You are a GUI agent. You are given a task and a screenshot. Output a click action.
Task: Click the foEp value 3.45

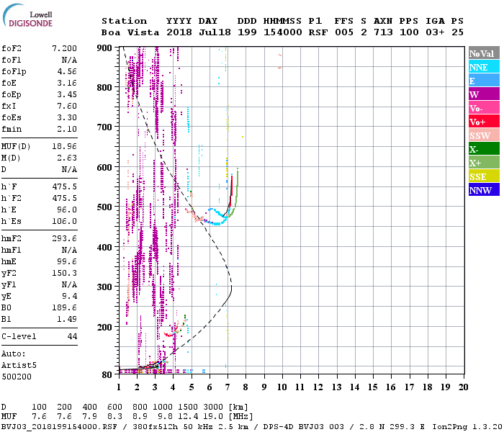pyautogui.click(x=67, y=94)
